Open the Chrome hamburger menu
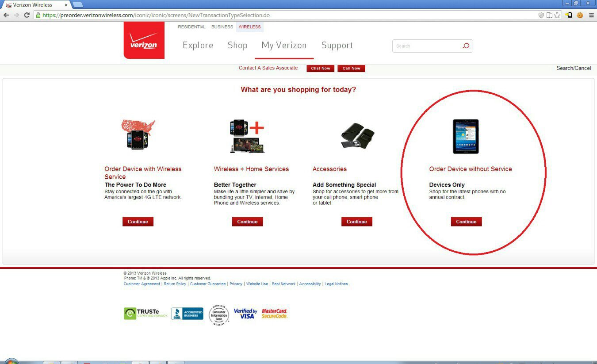Viewport: 597px width, 364px height. tap(591, 15)
